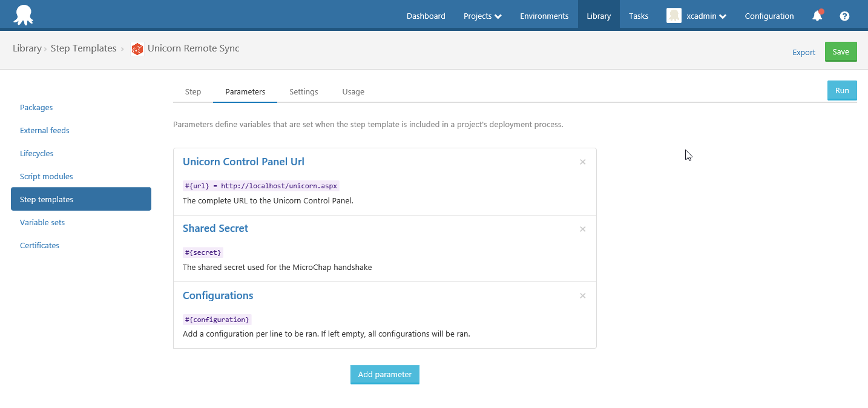Select Step templates in the sidebar

[81, 199]
